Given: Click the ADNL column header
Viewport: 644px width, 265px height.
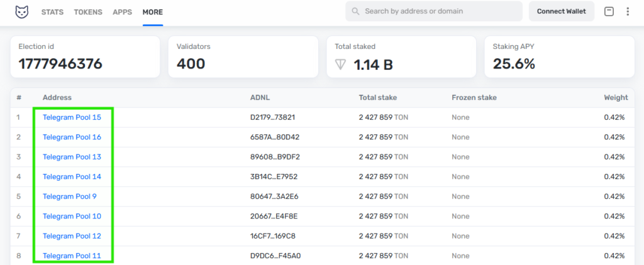Looking at the screenshot, I should point(260,97).
